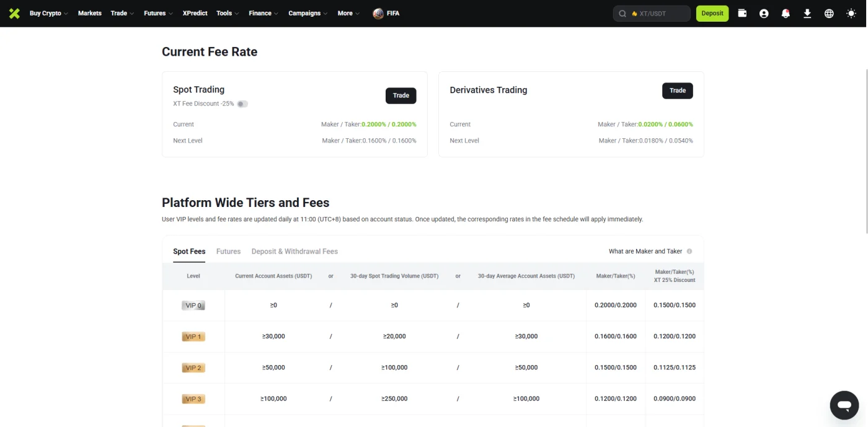This screenshot has height=427, width=868.
Task: Click the XT logo icon
Action: click(x=14, y=13)
